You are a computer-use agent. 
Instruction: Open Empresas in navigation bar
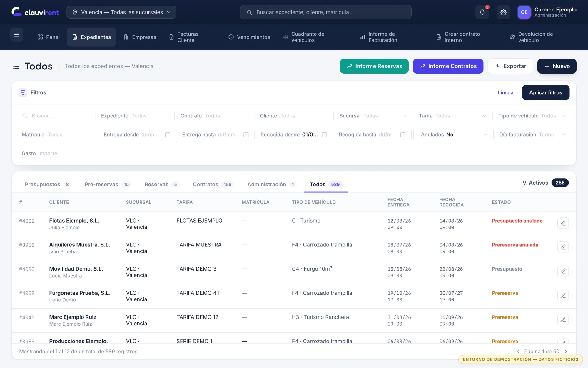click(140, 37)
